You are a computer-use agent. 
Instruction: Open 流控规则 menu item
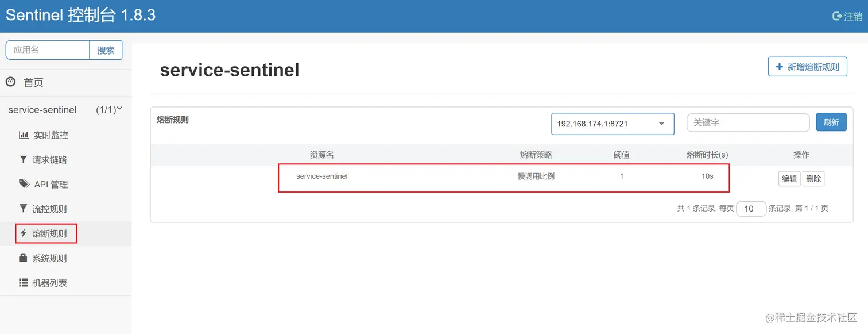click(x=50, y=209)
